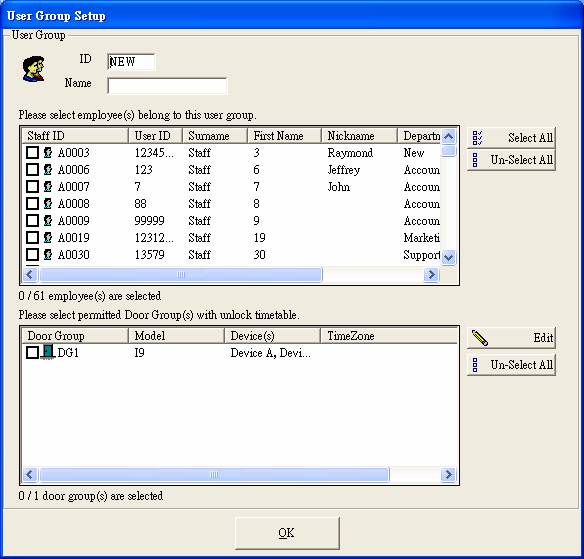Enable the DG1 door group checkbox
Viewport: 584px width, 559px height.
click(x=32, y=352)
